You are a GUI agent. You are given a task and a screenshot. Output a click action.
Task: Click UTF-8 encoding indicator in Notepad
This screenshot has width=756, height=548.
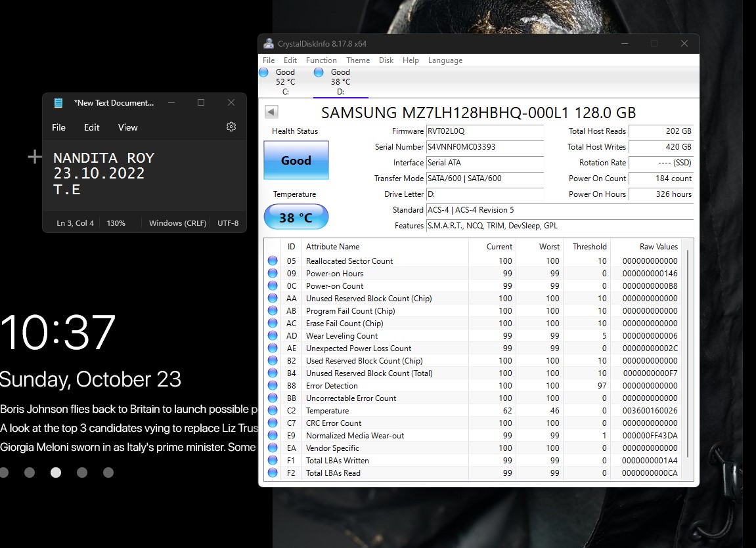[x=228, y=223]
